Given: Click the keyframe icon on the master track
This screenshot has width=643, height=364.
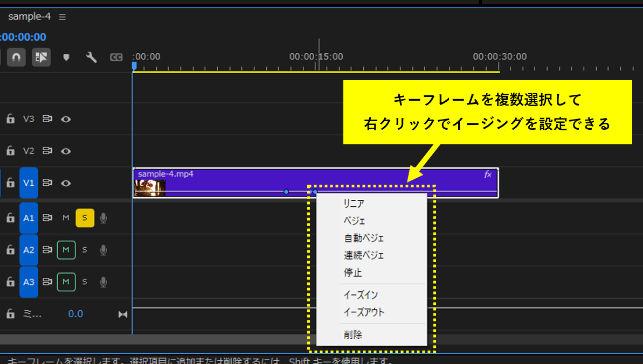Looking at the screenshot, I should 122,314.
